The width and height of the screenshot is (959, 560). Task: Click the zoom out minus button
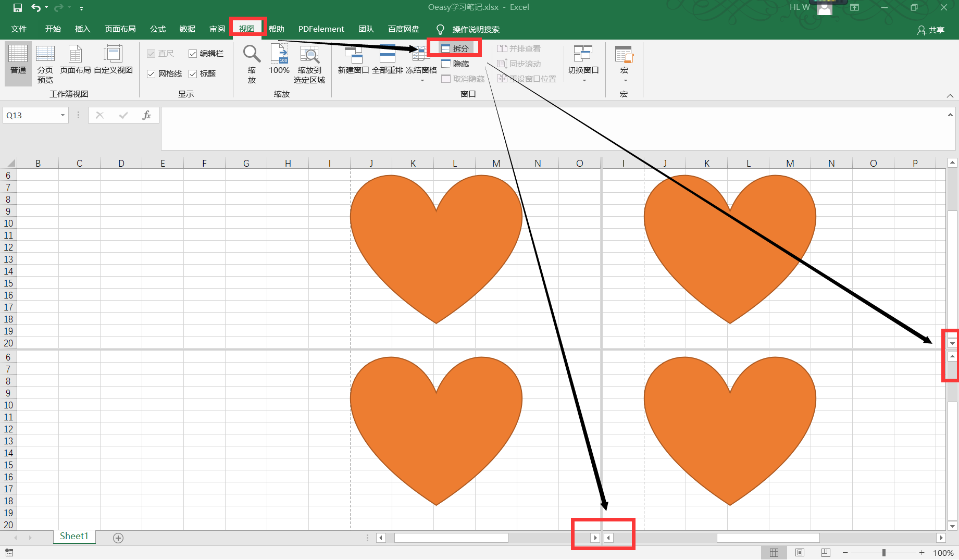pos(845,553)
